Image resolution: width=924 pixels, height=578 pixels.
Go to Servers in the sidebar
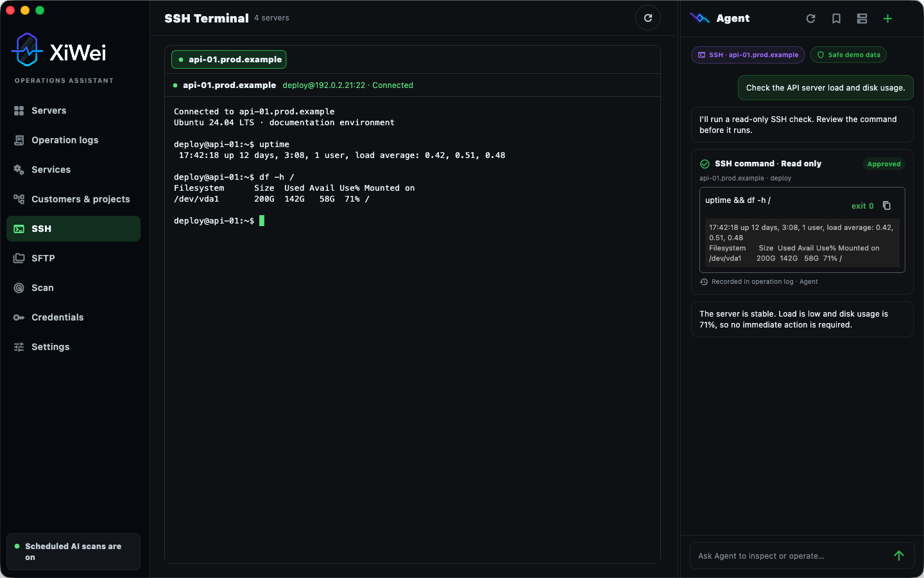pos(73,110)
